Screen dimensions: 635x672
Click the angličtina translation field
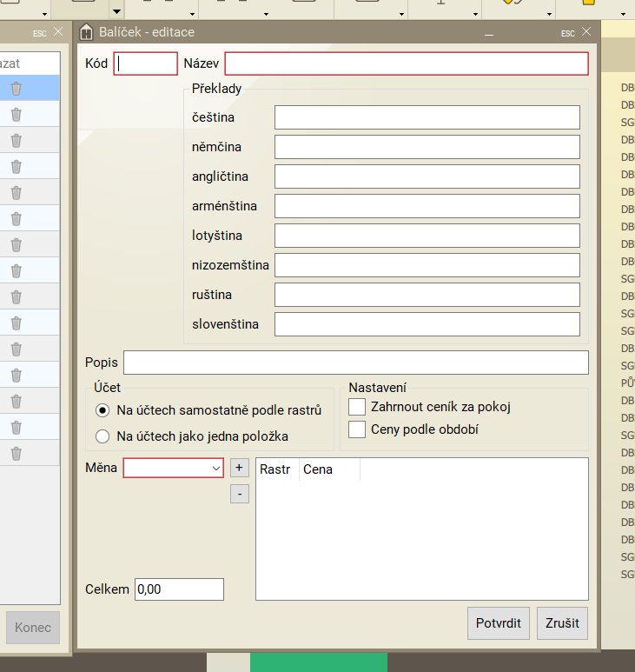click(x=427, y=176)
